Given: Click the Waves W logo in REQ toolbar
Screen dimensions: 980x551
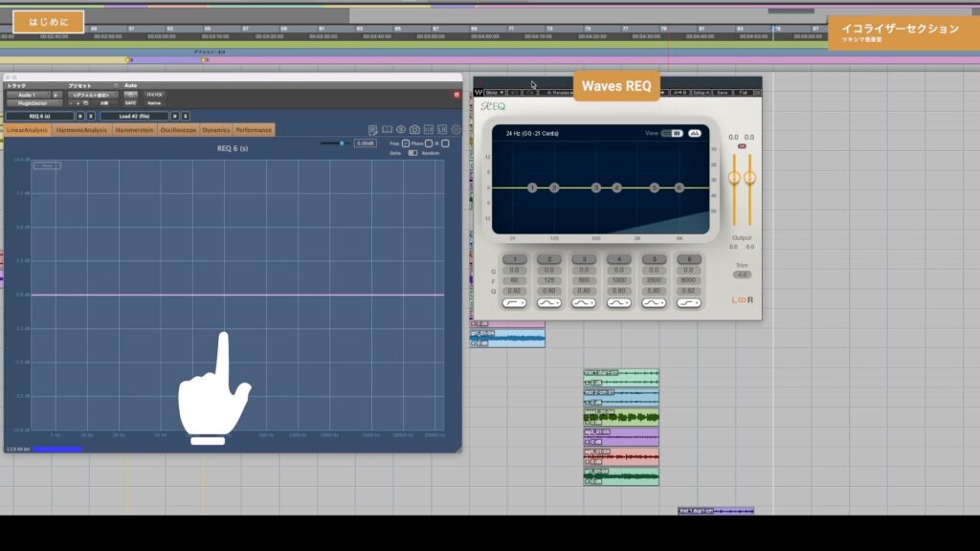Looking at the screenshot, I should (479, 93).
